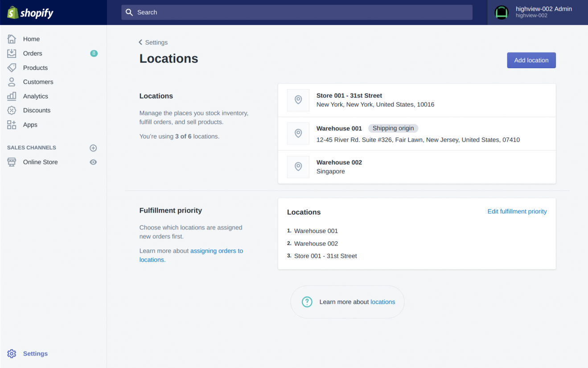Click the Home house icon in sidebar

click(x=12, y=39)
